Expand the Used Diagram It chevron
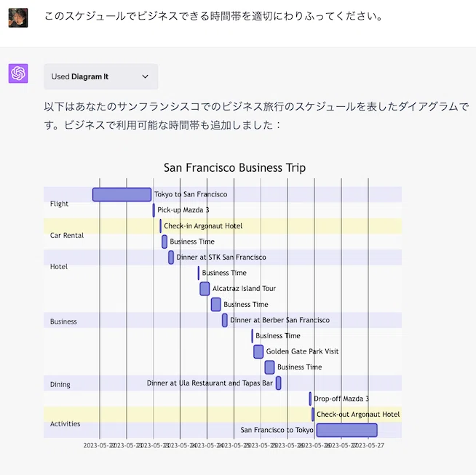The width and height of the screenshot is (476, 475). click(145, 76)
